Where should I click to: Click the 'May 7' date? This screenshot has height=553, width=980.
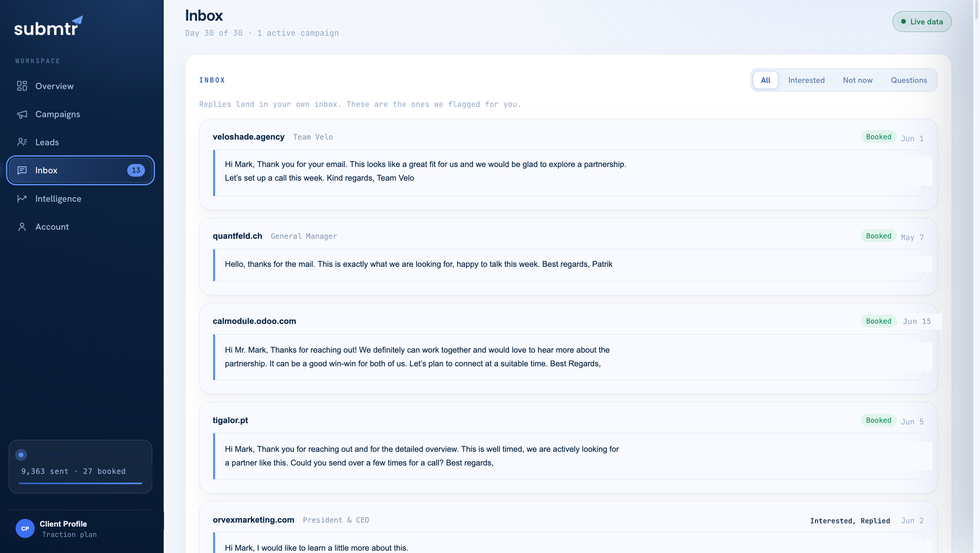click(912, 237)
